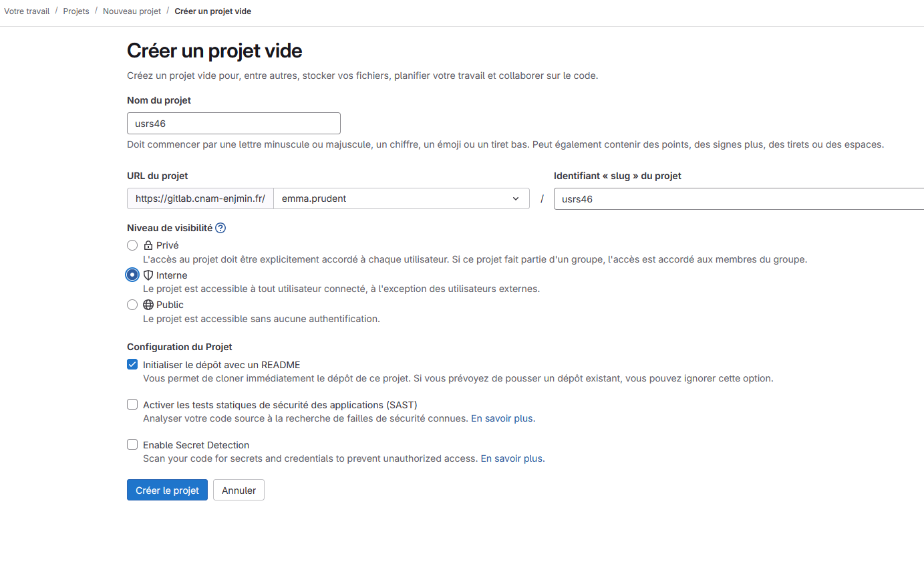The height and width of the screenshot is (580, 924).
Task: Navigate back to Nouveau projet breadcrumb
Action: pos(132,11)
